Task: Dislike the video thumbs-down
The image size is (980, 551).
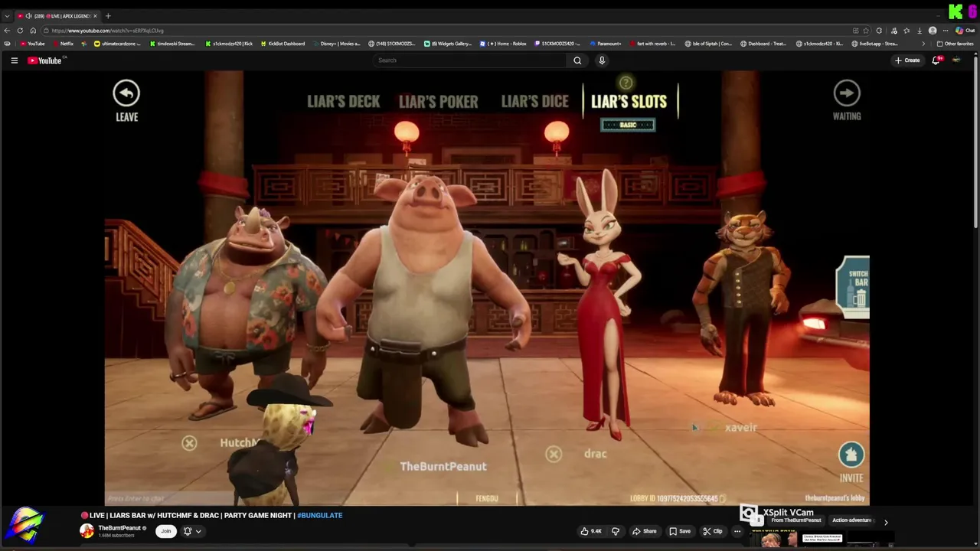Action: 615,531
